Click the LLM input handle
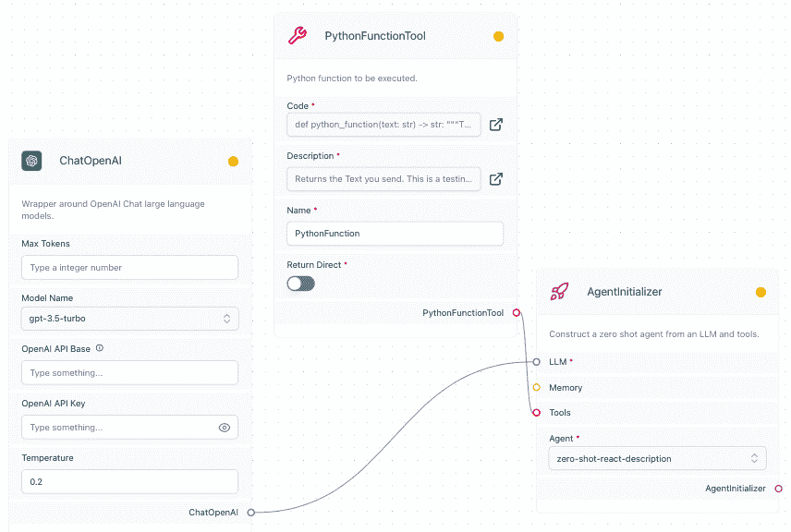Image resolution: width=791 pixels, height=532 pixels. pos(536,362)
